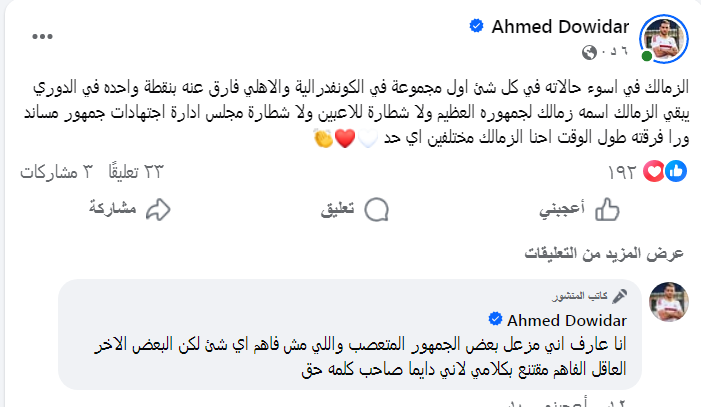The image size is (701, 407).
Task: Click the globe public audience icon
Action: [x=589, y=52]
